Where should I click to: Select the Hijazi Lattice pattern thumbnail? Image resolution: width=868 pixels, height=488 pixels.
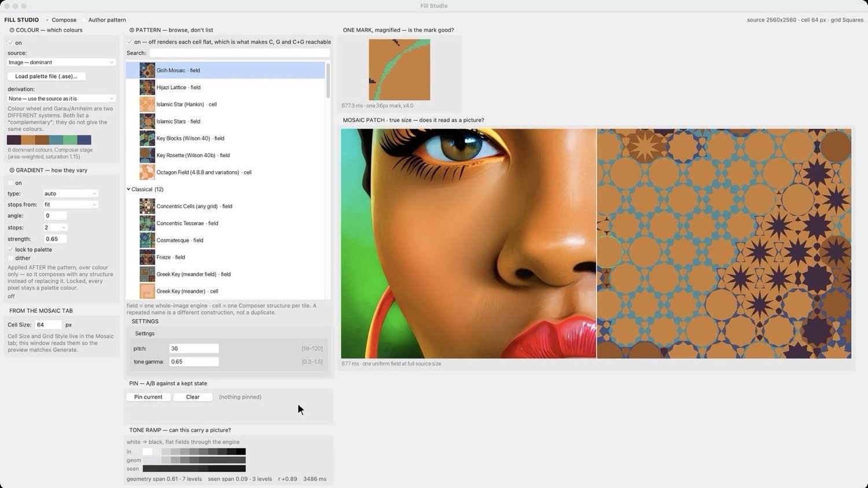click(147, 87)
